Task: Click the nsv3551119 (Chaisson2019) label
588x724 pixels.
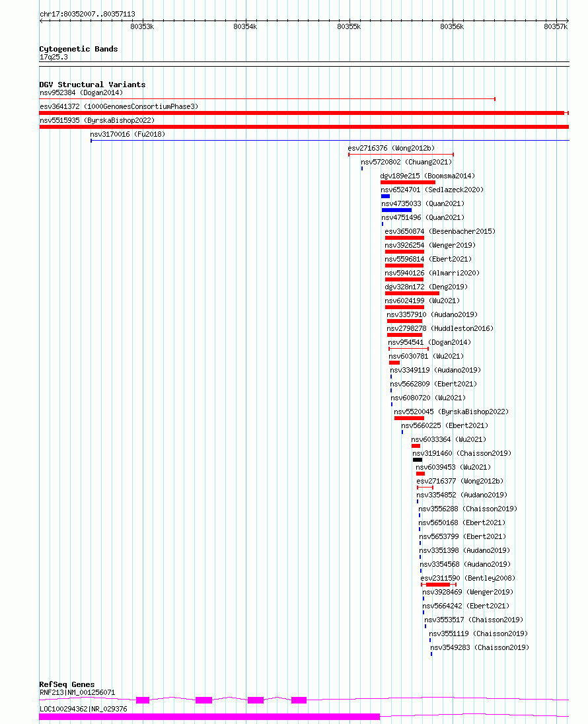Action: click(478, 633)
